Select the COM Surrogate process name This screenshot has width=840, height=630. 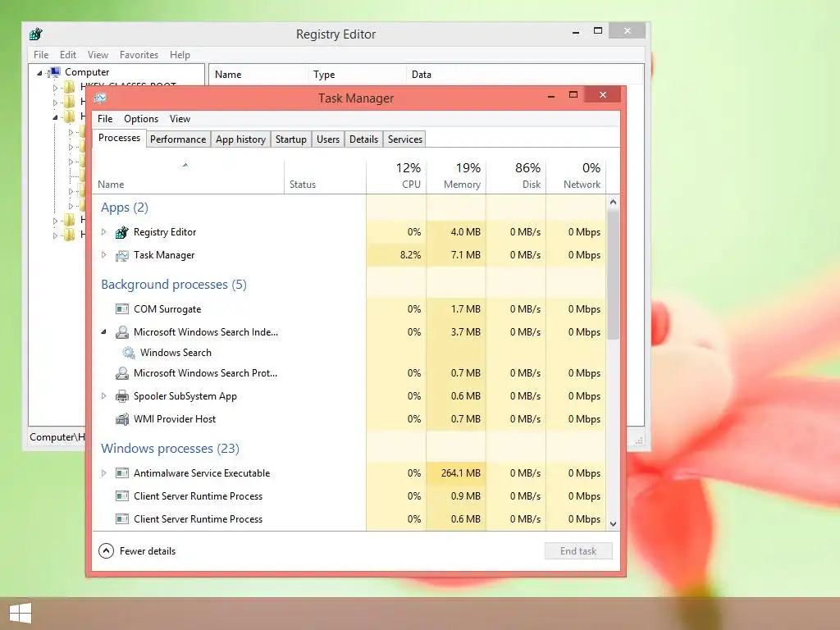coord(167,309)
